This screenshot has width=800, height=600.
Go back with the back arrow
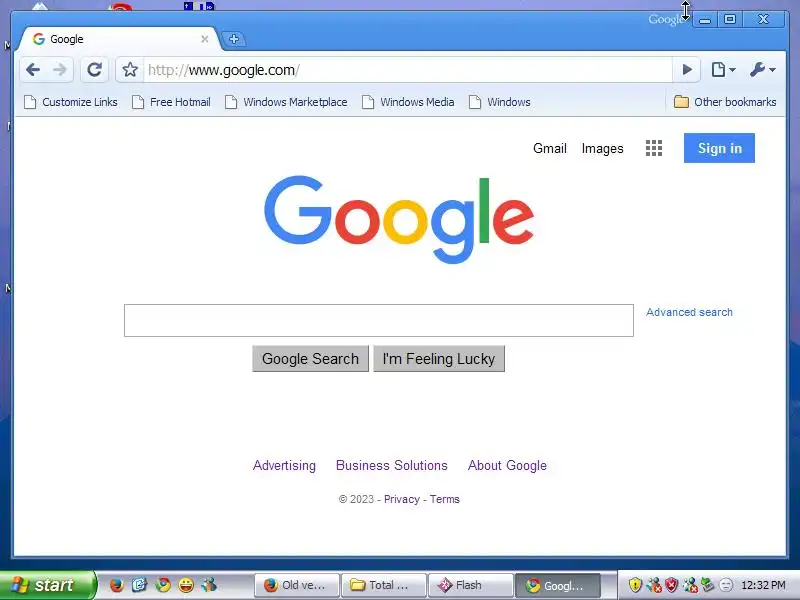(33, 70)
